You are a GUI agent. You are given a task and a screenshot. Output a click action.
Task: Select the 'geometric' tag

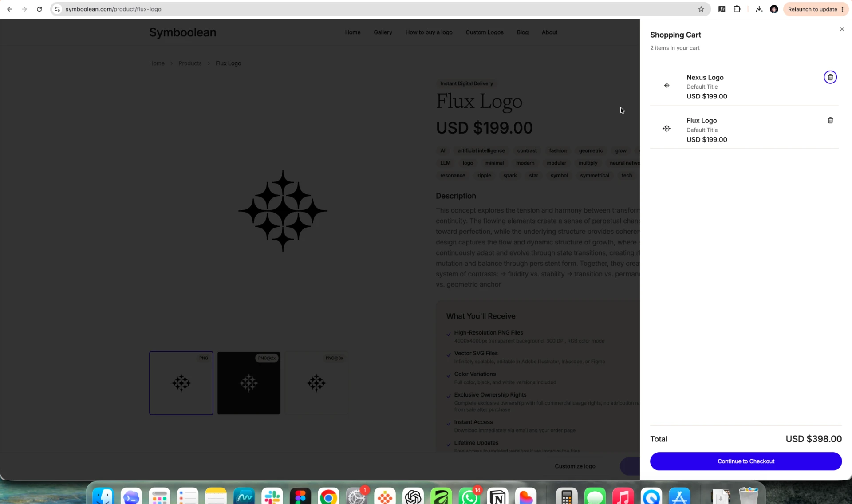tap(591, 151)
